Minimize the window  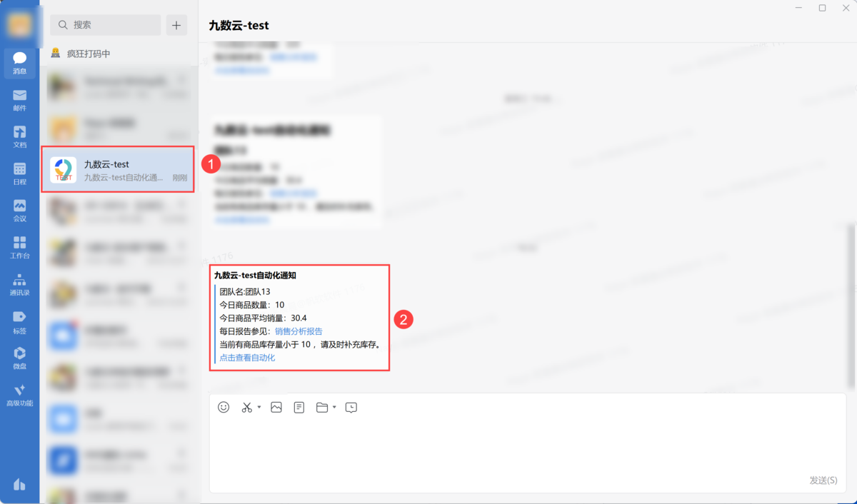point(798,8)
